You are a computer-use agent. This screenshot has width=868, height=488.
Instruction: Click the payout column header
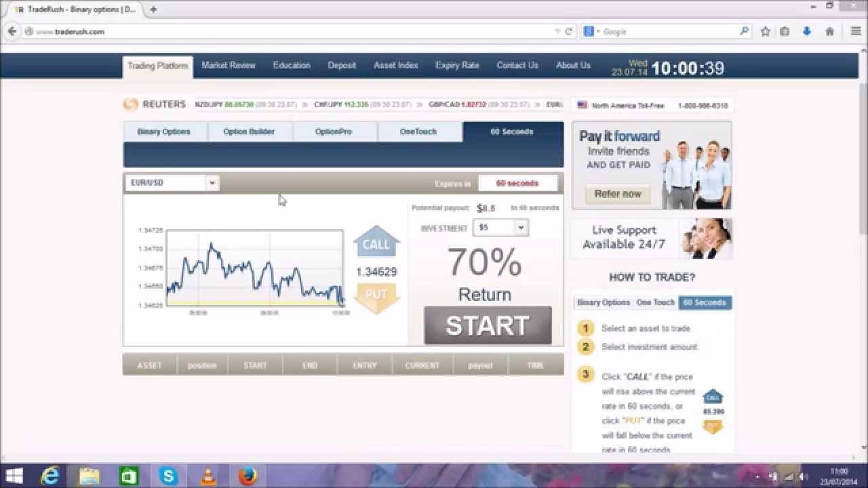click(481, 365)
